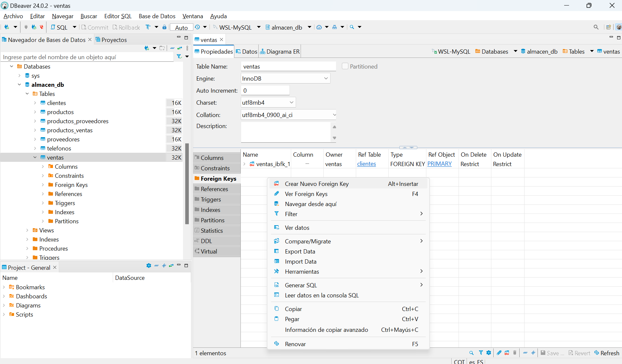This screenshot has height=364, width=622.
Task: Check the Partitioned checkbox
Action: (x=345, y=66)
